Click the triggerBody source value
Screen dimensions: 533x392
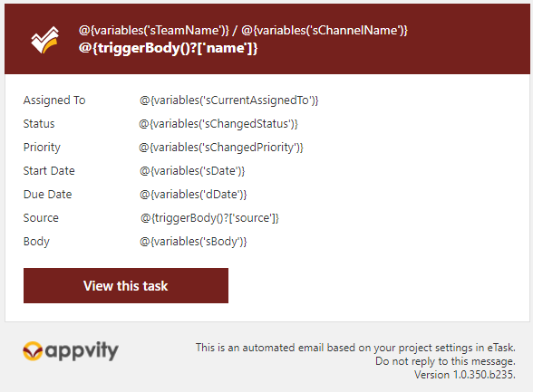point(209,218)
